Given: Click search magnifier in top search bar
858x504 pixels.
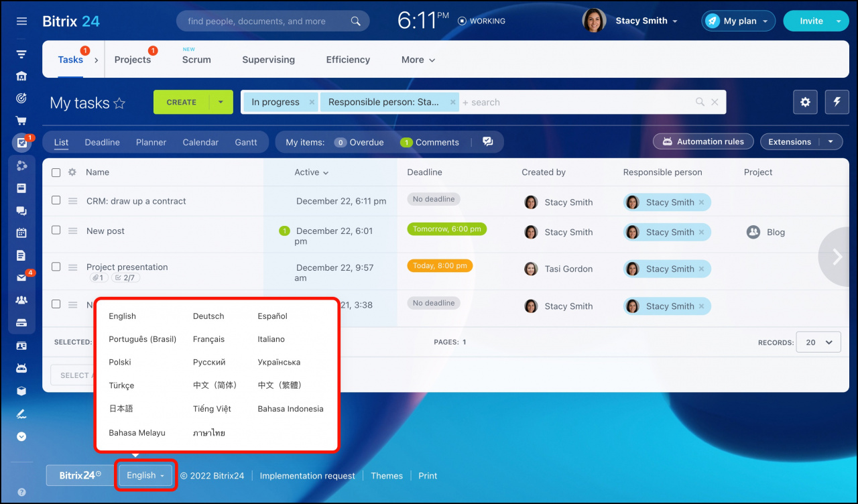Looking at the screenshot, I should click(x=356, y=21).
